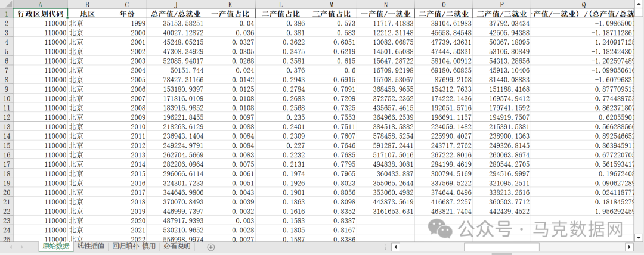The image size is (644, 255).
Task: Select row 22 header
Action: (x=7, y=212)
